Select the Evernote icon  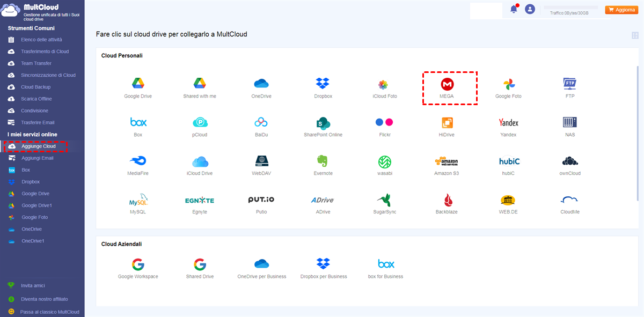pyautogui.click(x=323, y=161)
